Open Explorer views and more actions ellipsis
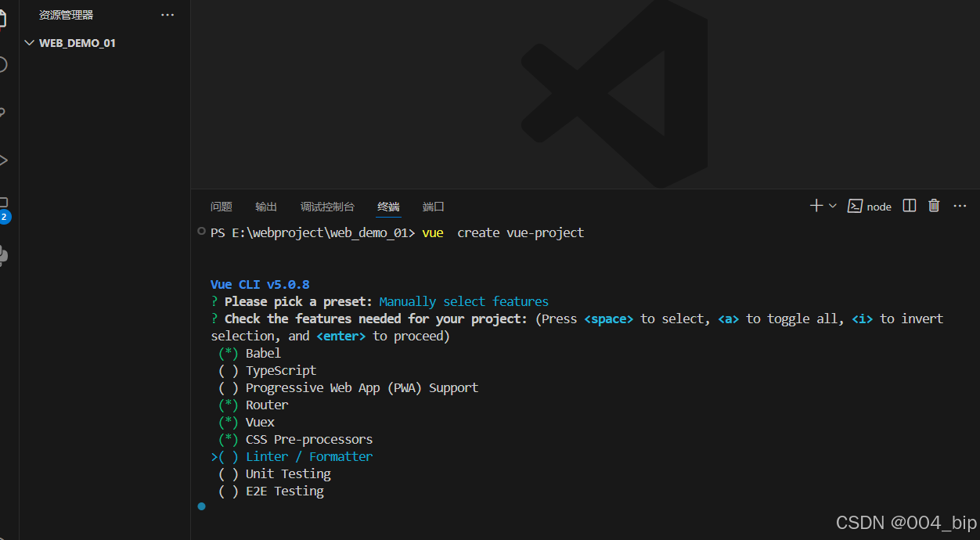Image resolution: width=980 pixels, height=540 pixels. pos(168,15)
